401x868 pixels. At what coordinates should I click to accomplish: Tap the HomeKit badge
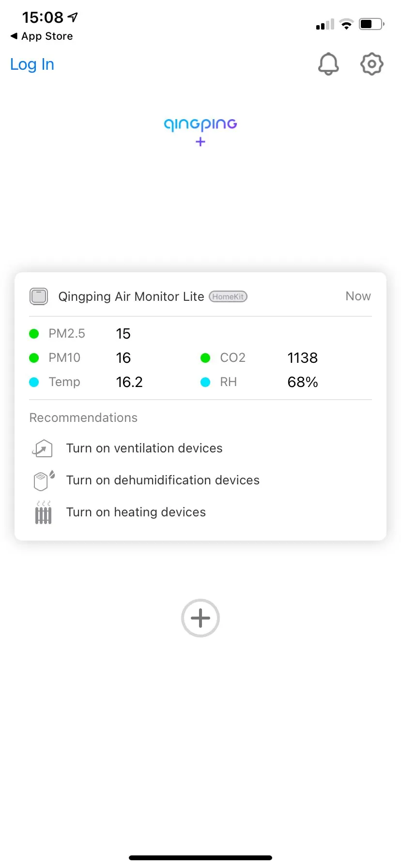(228, 296)
